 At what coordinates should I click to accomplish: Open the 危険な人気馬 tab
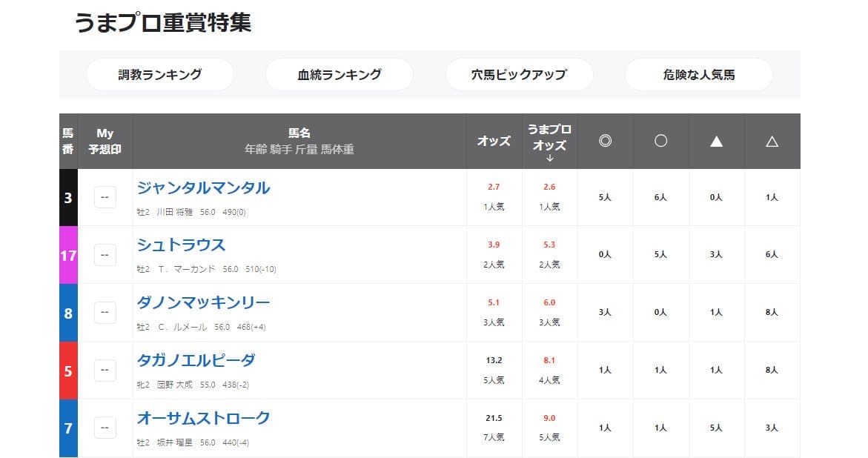[x=698, y=75]
